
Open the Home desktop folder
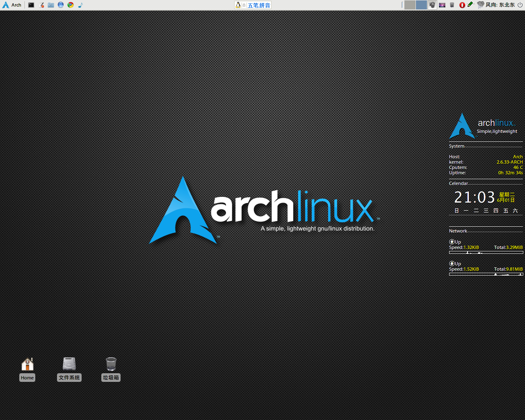click(x=27, y=369)
